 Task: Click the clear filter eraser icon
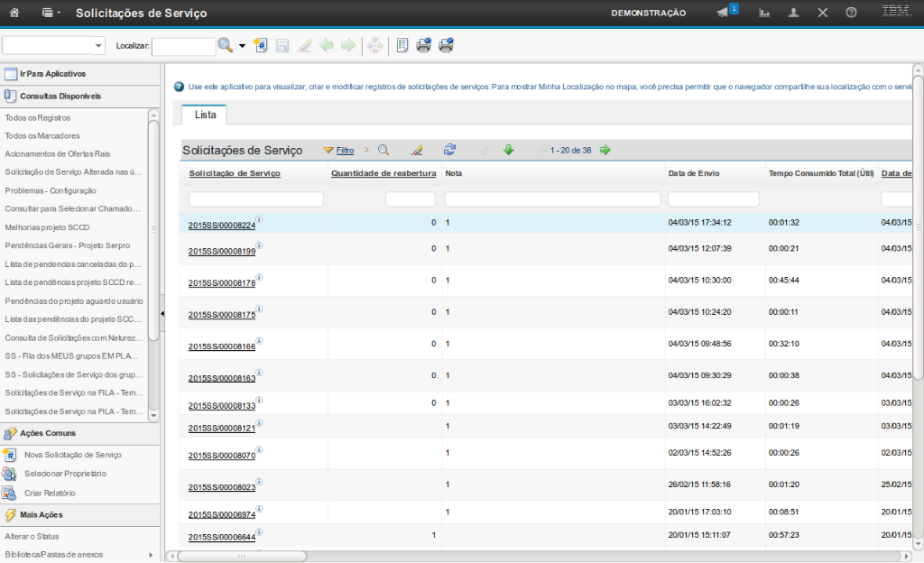point(417,150)
